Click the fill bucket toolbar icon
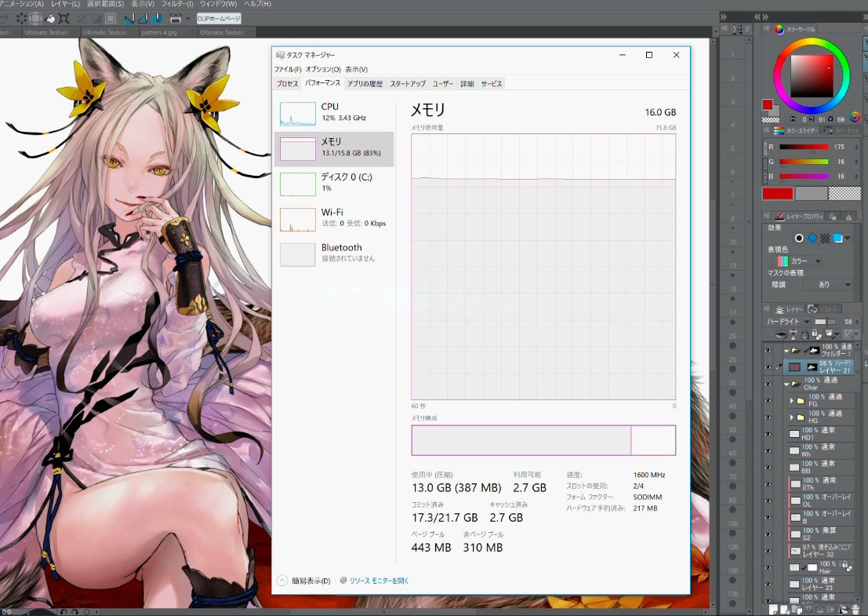The image size is (868, 616). point(50,18)
